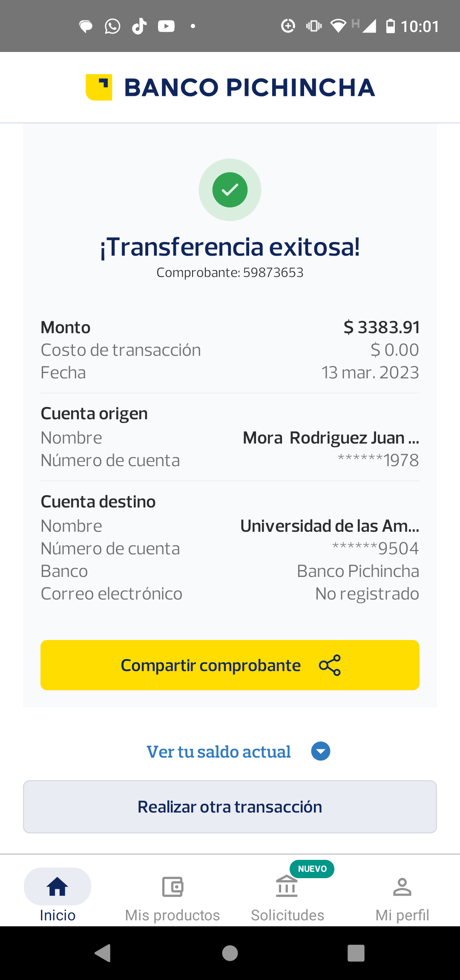The width and height of the screenshot is (460, 980).
Task: Switch to the Solicitudes tab label
Action: click(287, 915)
